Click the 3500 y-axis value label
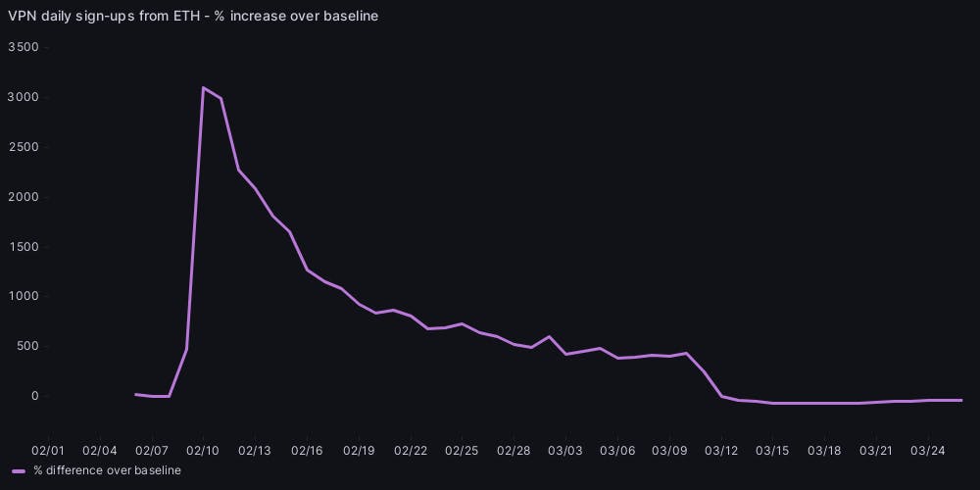The height and width of the screenshot is (490, 980). pyautogui.click(x=23, y=47)
